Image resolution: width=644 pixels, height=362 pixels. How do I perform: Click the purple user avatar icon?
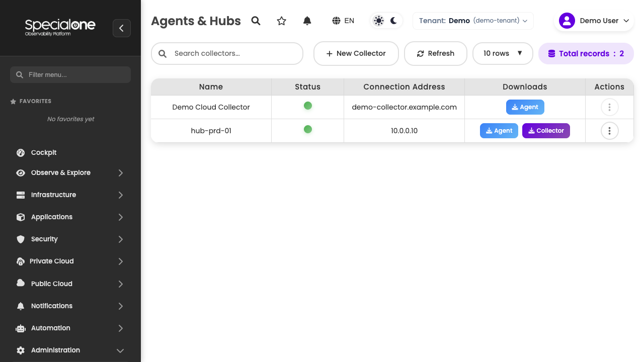[567, 21]
